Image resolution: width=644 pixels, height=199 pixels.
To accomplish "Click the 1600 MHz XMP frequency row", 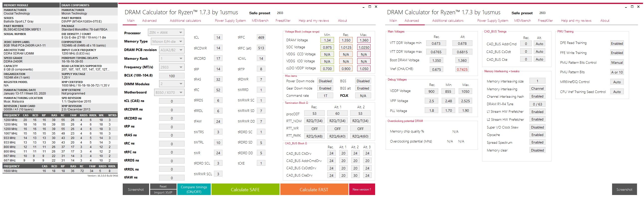I will coord(60,171).
